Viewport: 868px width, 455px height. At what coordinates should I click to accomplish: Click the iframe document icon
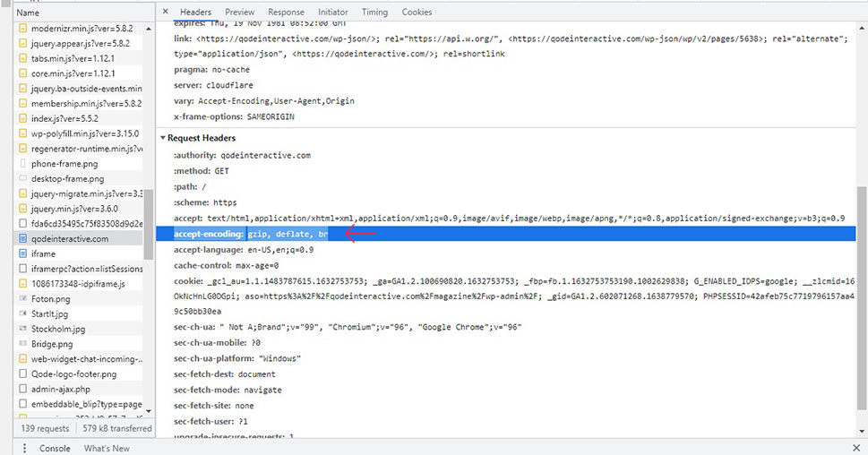22,253
